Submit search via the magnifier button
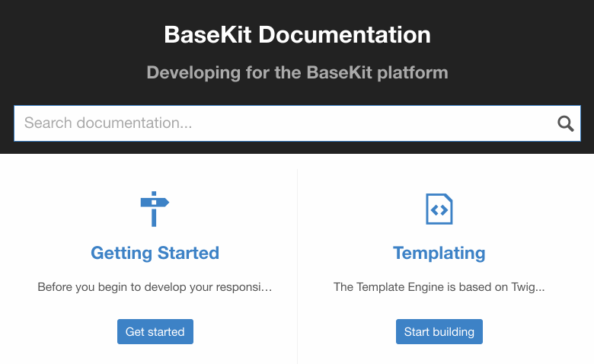 point(565,123)
